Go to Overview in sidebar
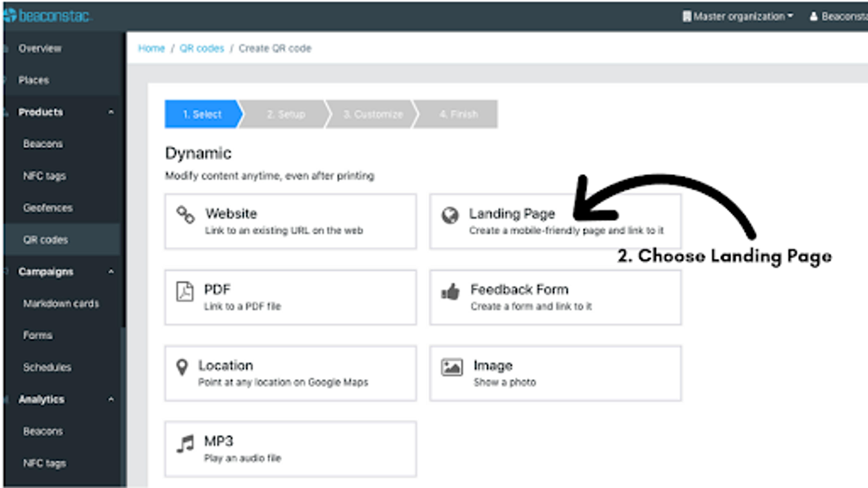 tap(40, 49)
